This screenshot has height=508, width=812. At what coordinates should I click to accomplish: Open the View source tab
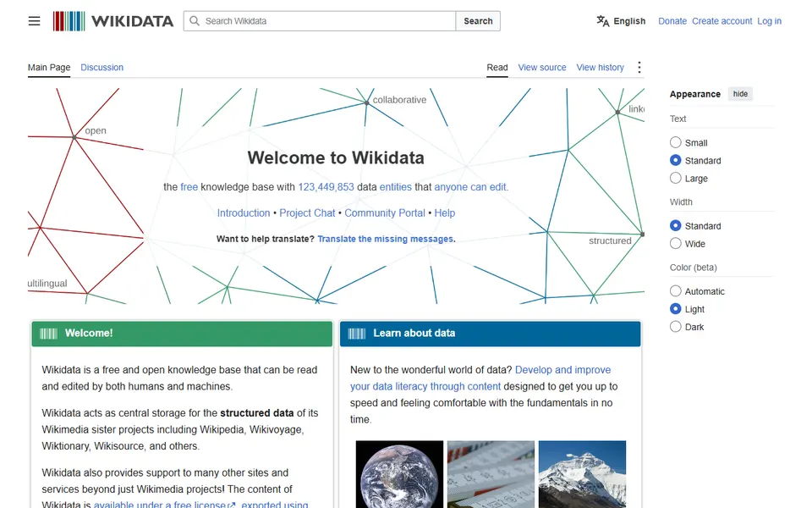[x=542, y=68]
